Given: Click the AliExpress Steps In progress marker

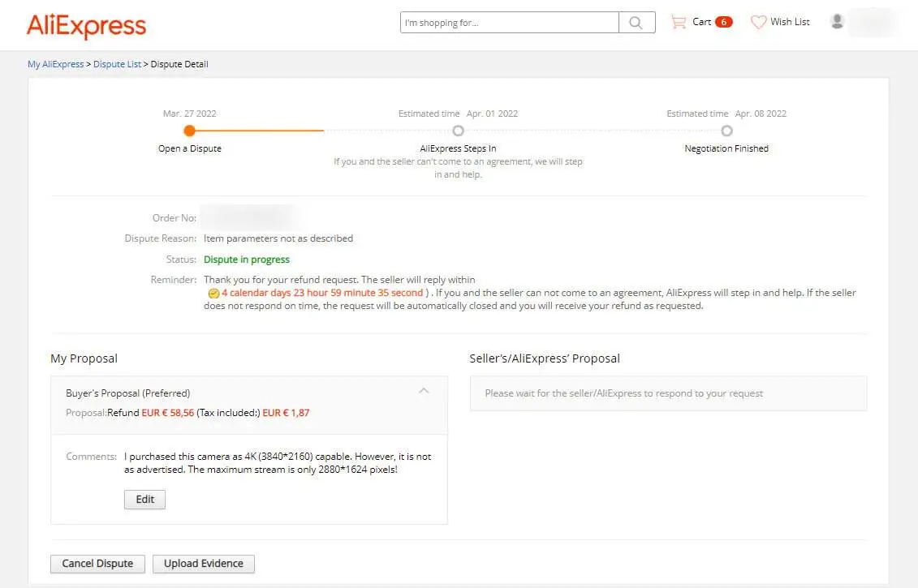Looking at the screenshot, I should pos(459,131).
